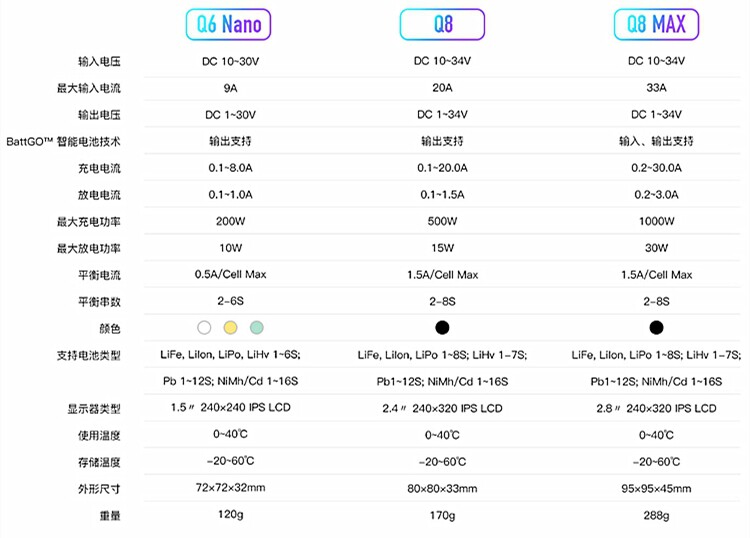Click the BattGO 智能电池技术 row label

pos(63,142)
